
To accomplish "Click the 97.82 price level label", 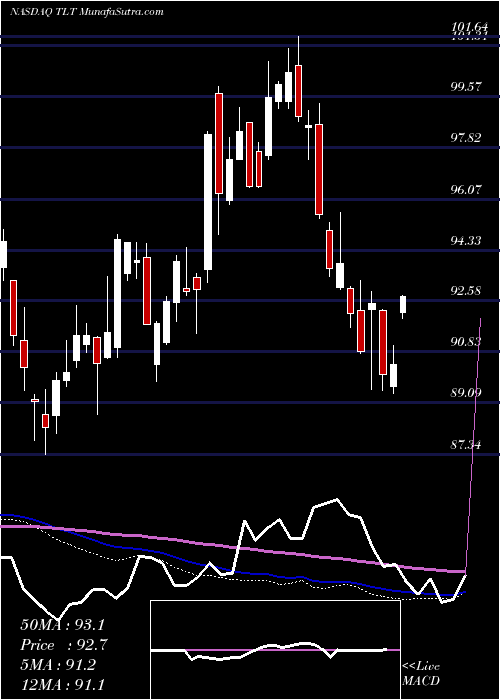I will pos(466,138).
